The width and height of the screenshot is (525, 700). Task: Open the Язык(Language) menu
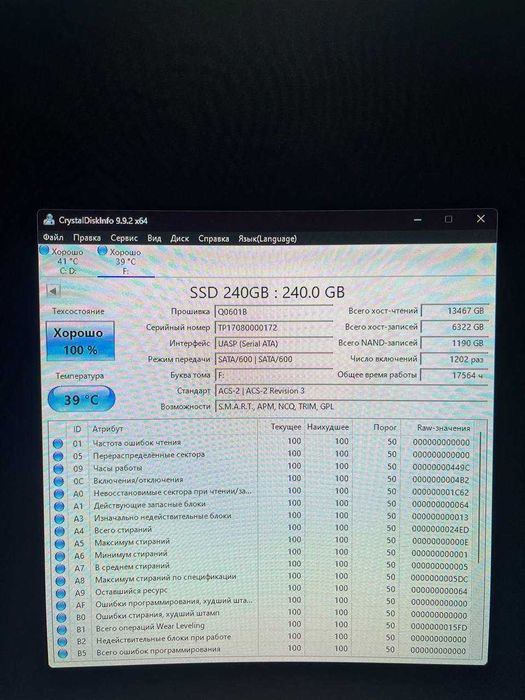click(x=267, y=238)
